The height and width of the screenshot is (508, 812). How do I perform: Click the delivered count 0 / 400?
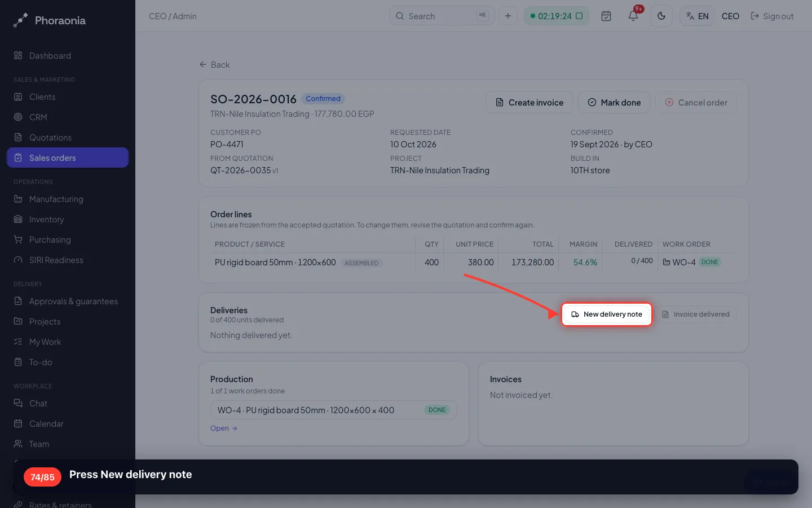642,261
